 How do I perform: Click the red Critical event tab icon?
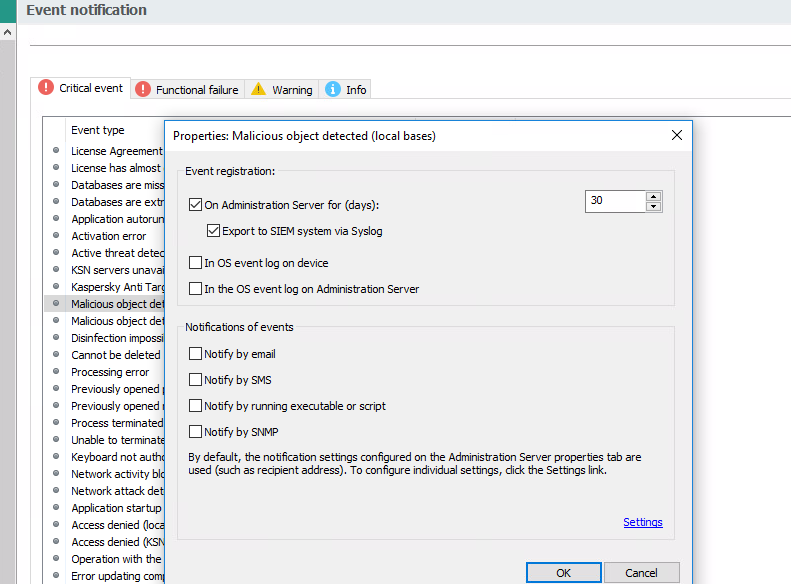(x=46, y=88)
